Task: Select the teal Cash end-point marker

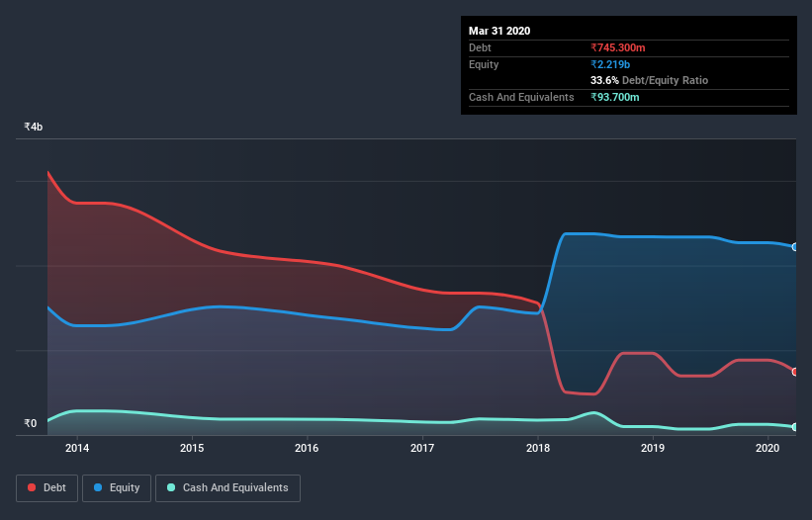Action: click(x=795, y=427)
